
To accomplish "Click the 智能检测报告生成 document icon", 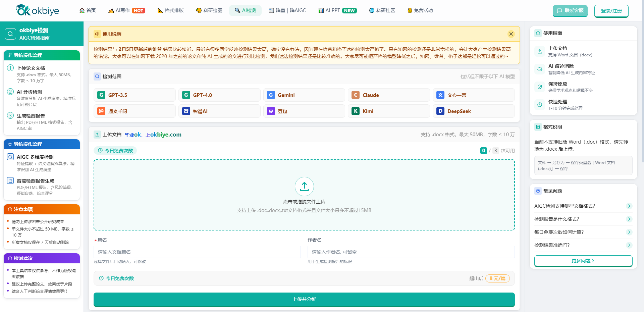I will 10,180.
